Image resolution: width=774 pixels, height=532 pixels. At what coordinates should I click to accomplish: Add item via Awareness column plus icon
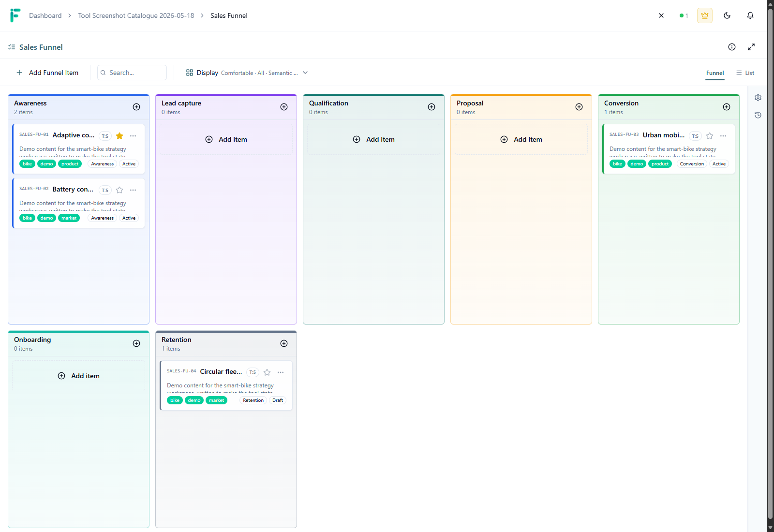coord(136,107)
